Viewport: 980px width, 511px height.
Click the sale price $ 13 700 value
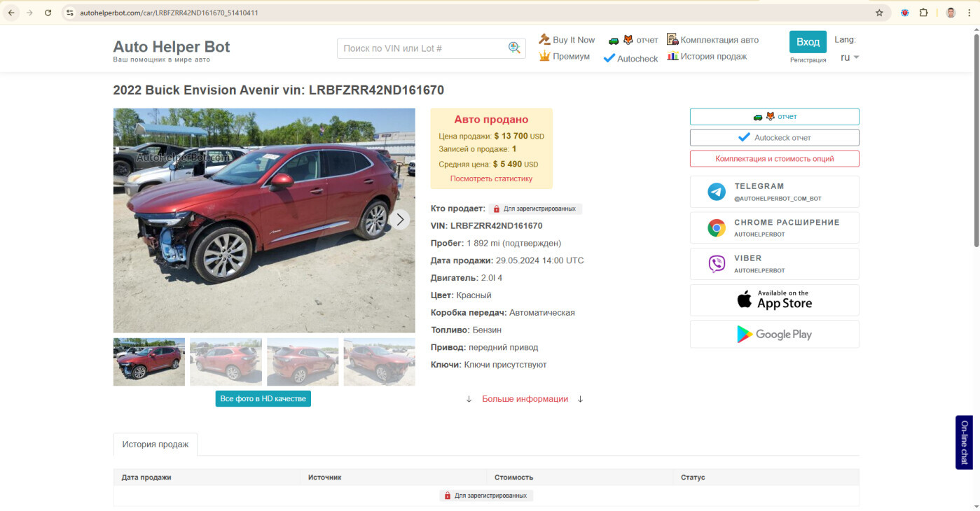[511, 136]
